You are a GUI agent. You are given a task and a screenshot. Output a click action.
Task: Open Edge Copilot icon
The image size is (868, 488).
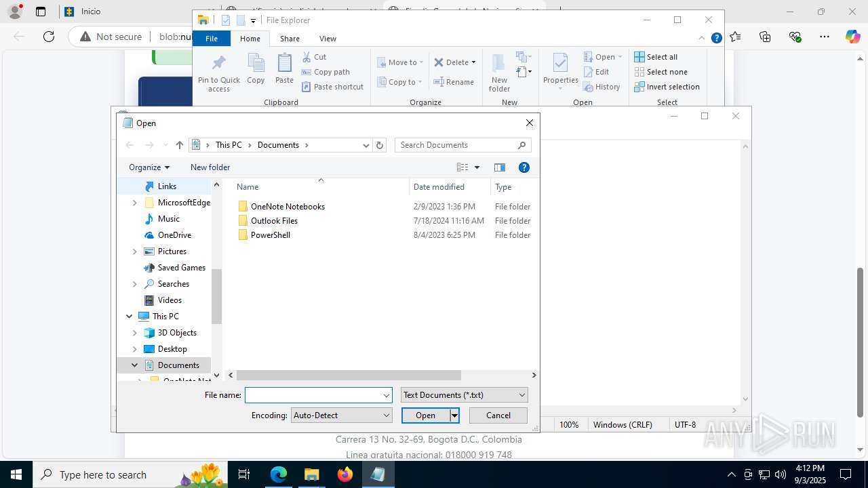[852, 37]
